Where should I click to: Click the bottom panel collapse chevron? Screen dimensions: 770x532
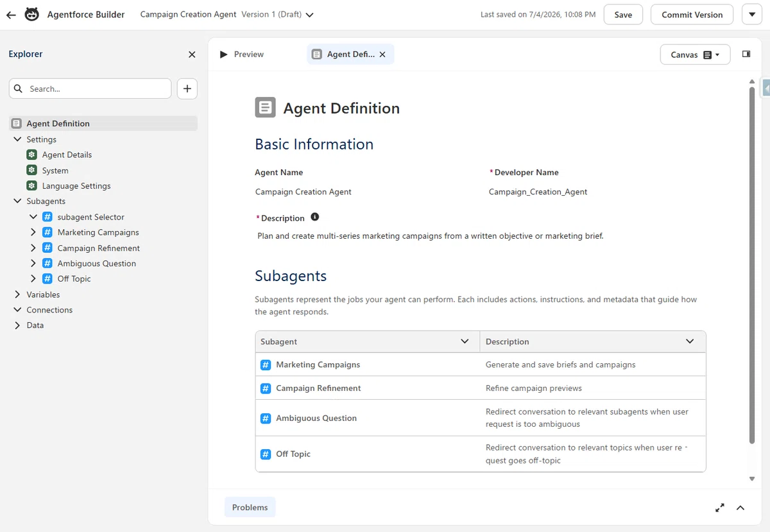click(740, 508)
